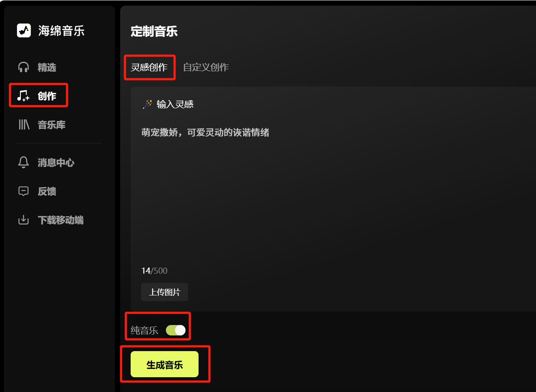Select the 下载移动端 text link

(x=61, y=220)
